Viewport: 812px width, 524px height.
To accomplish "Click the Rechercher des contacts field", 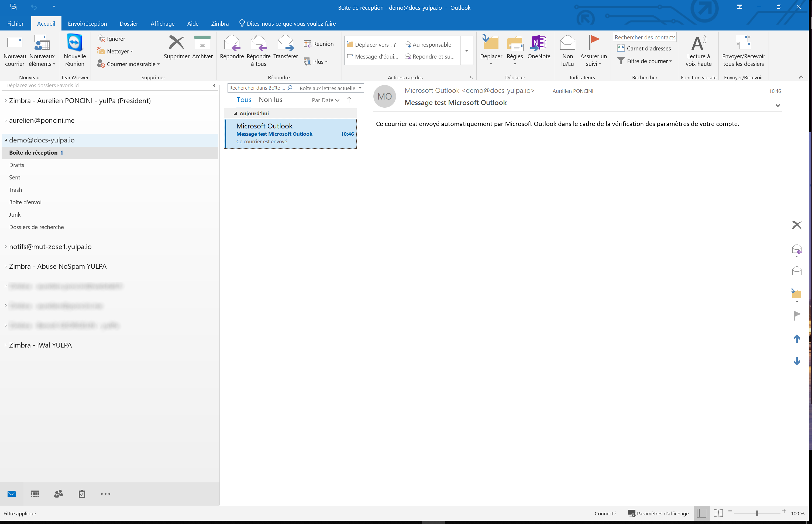I will pos(644,38).
